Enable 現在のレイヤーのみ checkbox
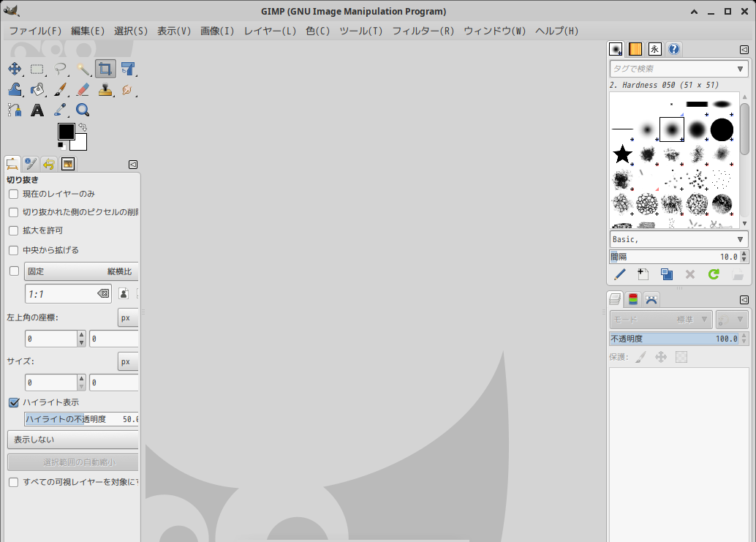Image resolution: width=756 pixels, height=542 pixels. click(13, 194)
